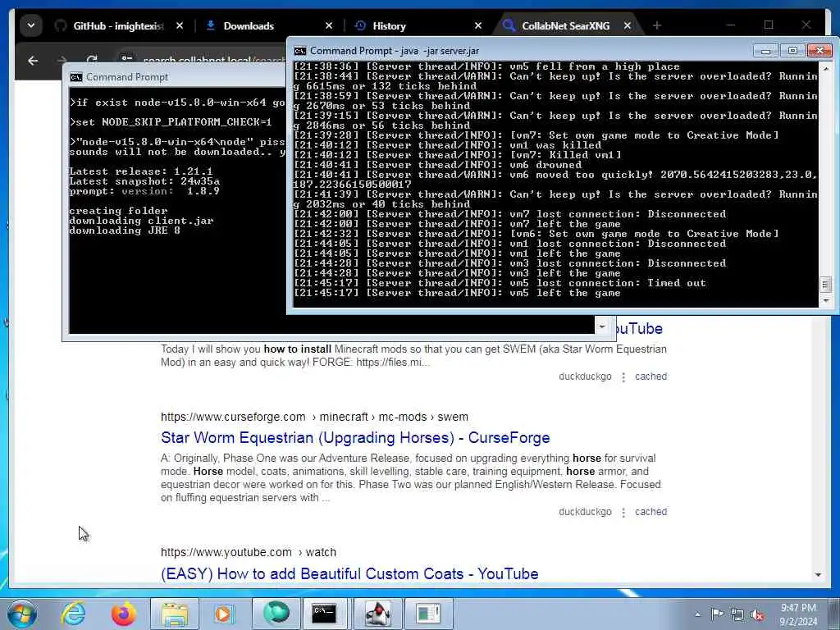Close the GitHub browser tab
The width and height of the screenshot is (840, 630).
(180, 25)
